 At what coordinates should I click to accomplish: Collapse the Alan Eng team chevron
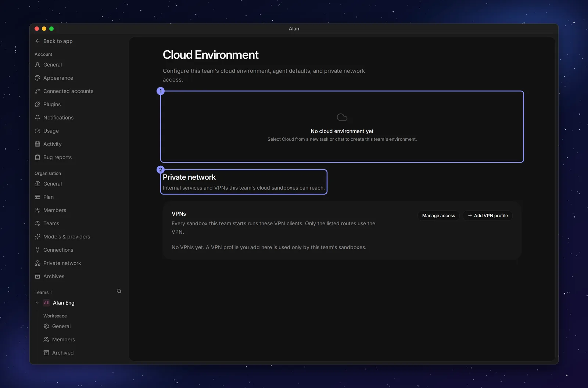[x=37, y=303]
